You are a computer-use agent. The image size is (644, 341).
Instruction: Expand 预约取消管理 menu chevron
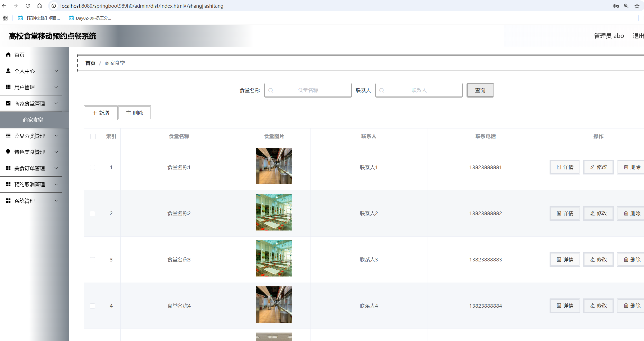[56, 185]
